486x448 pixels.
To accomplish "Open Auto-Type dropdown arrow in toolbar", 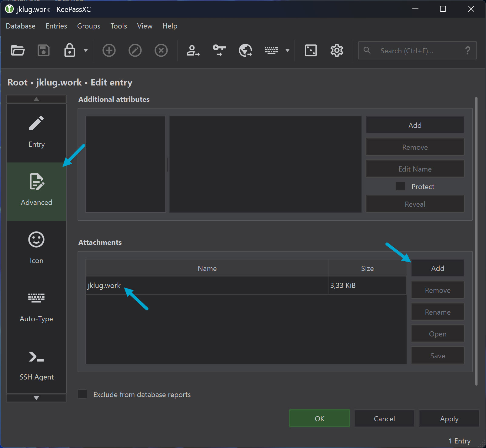I will pos(288,50).
